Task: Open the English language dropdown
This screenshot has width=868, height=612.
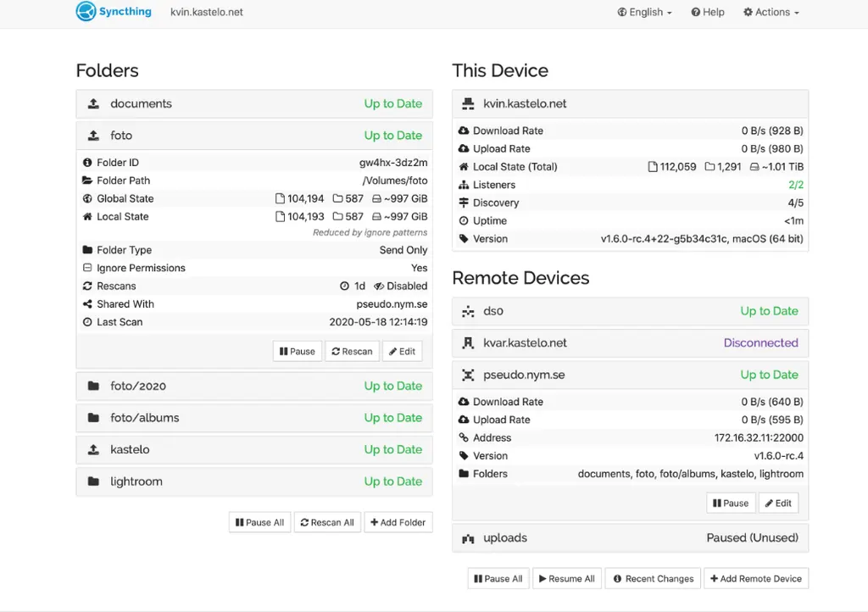Action: pyautogui.click(x=644, y=12)
